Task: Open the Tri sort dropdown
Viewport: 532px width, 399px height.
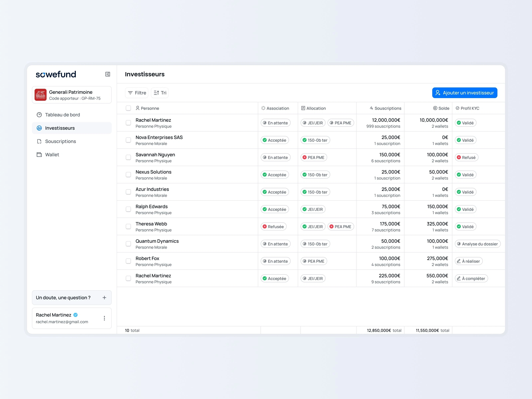Action: click(160, 93)
